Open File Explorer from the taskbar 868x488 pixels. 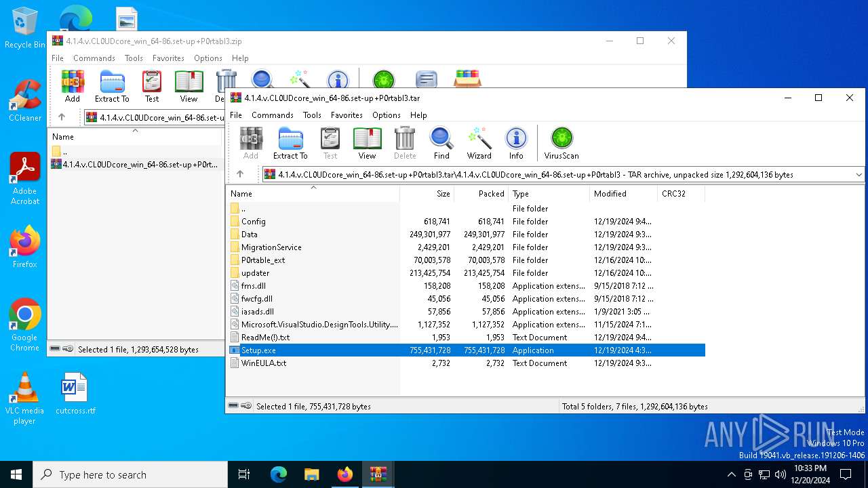(x=312, y=474)
